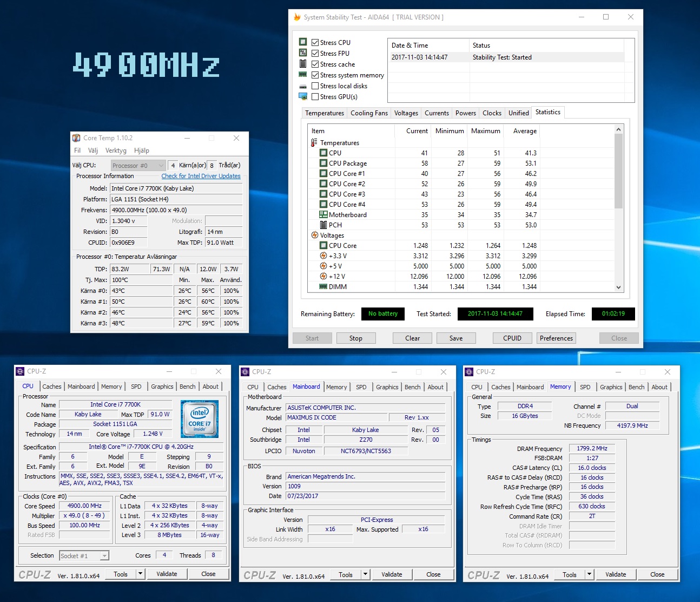Enable the Stress GPU(s) checkbox
Viewport: 700px width, 602px height.
click(315, 96)
